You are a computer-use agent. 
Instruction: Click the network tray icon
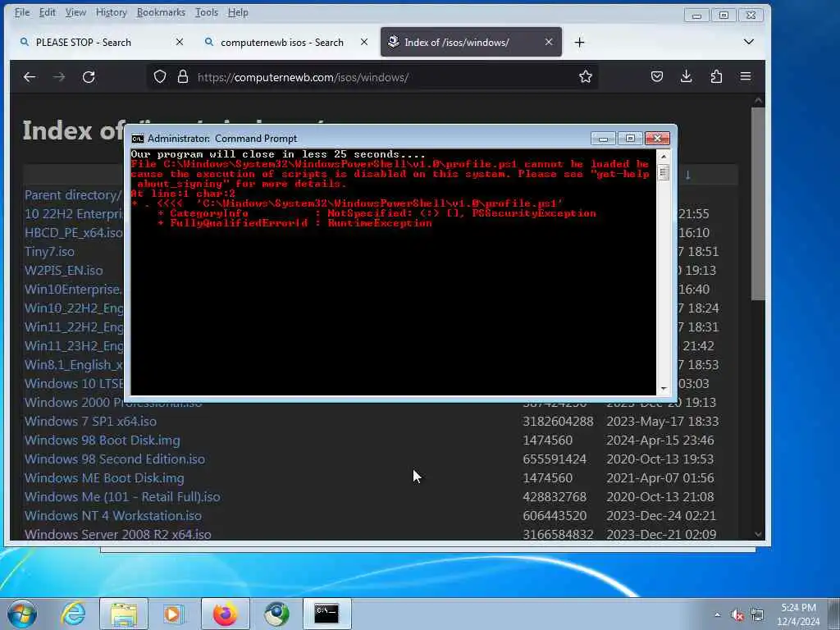[x=757, y=614]
